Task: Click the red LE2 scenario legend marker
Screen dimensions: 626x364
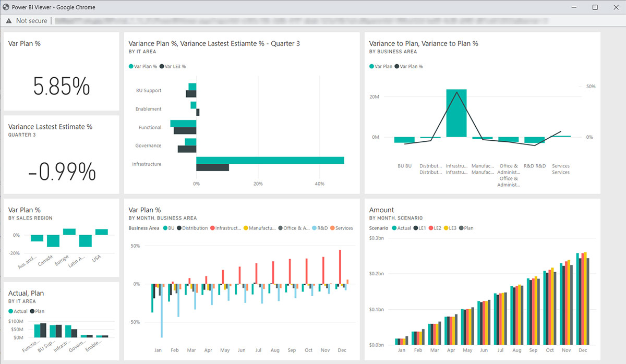Action: click(x=431, y=228)
